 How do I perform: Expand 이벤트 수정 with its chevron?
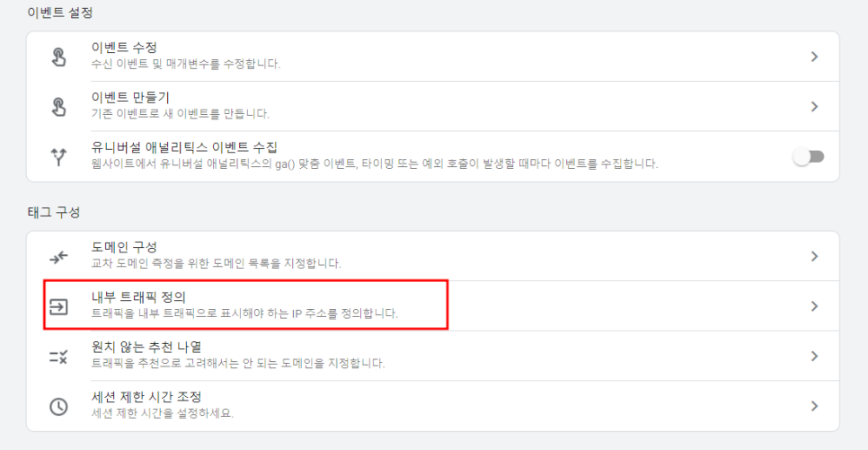coord(814,57)
